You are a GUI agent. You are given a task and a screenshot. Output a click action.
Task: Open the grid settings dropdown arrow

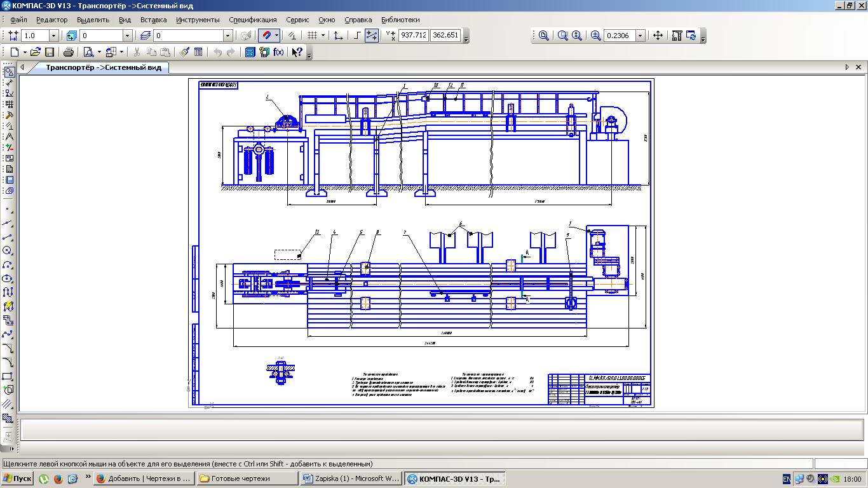(x=323, y=36)
